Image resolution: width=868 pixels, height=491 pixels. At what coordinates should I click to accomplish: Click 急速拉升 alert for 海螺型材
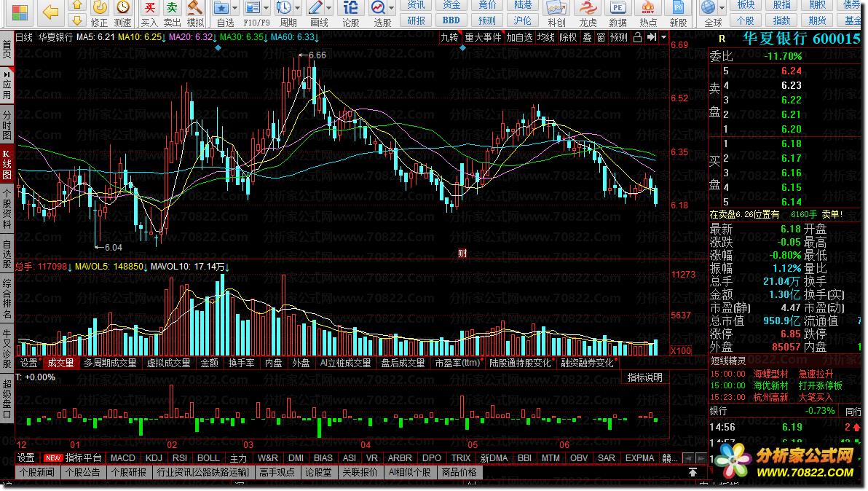[816, 374]
